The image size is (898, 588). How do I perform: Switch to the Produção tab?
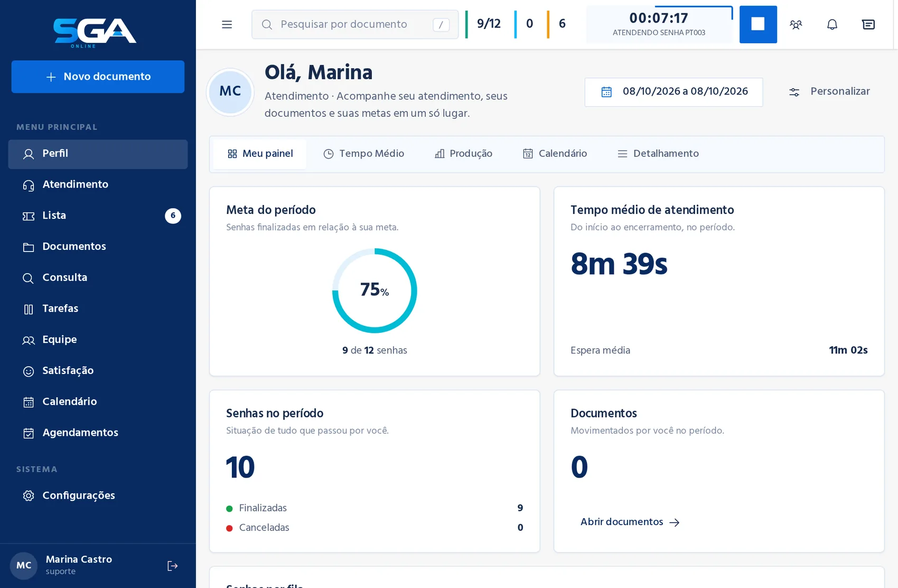(x=463, y=154)
